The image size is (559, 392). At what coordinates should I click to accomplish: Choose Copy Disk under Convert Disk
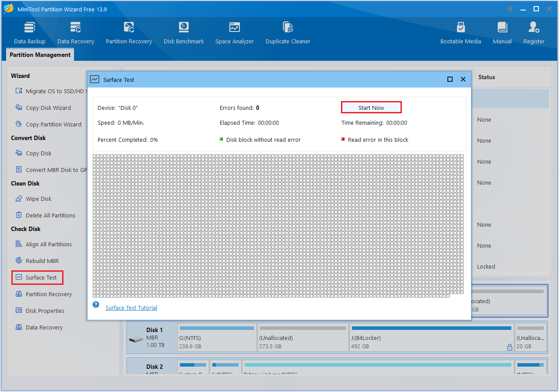coord(33,153)
